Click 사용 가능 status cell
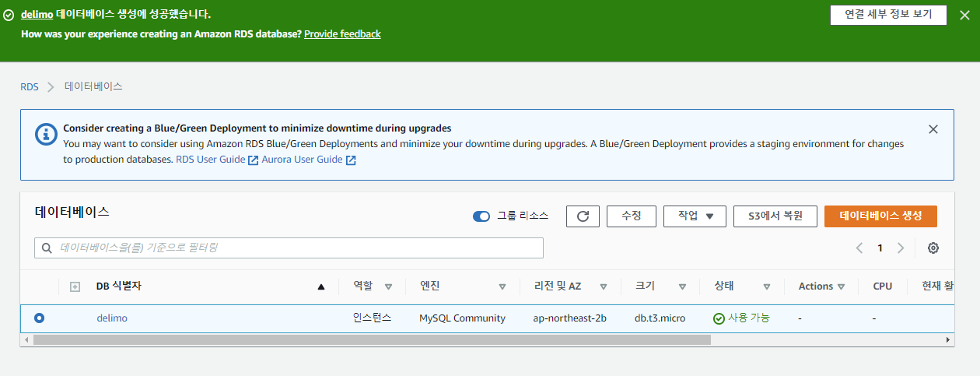980x376 pixels. pos(742,318)
